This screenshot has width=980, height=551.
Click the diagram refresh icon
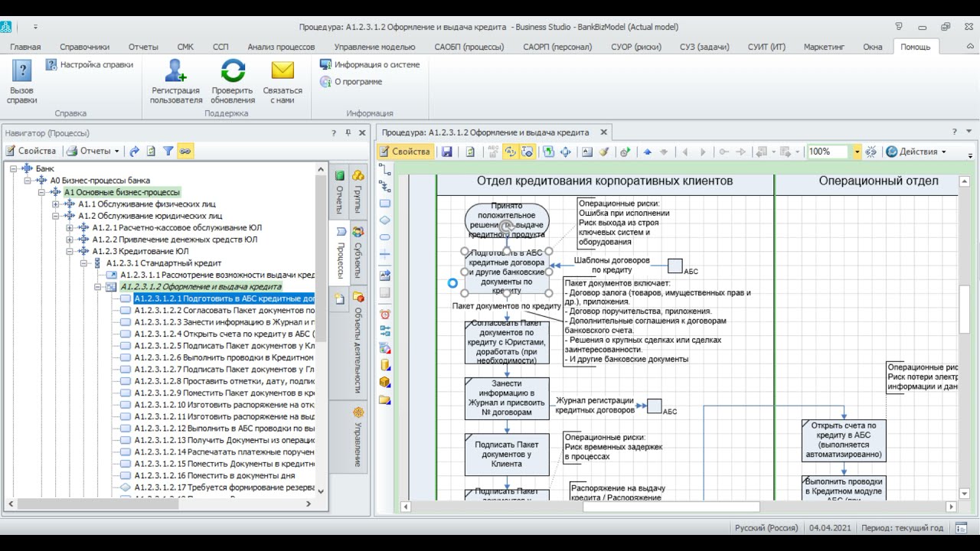470,152
